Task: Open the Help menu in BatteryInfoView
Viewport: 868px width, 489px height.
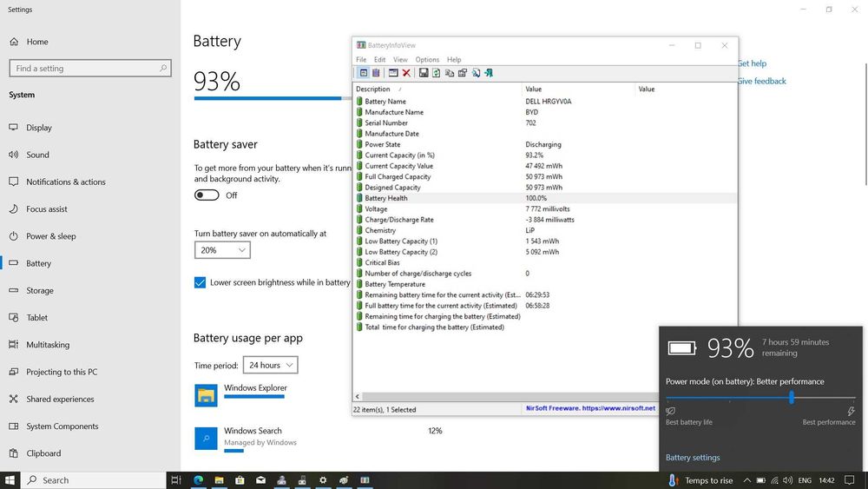Action: (454, 59)
